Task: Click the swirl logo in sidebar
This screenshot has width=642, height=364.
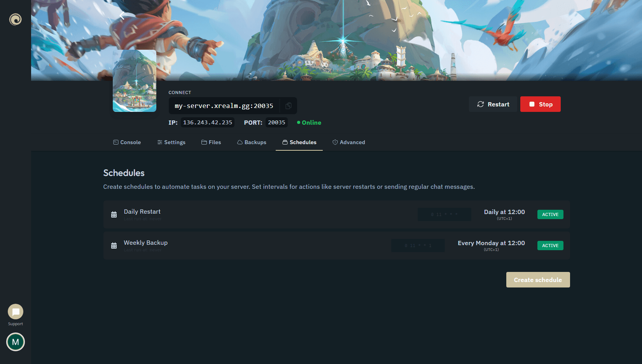Action: point(16,19)
